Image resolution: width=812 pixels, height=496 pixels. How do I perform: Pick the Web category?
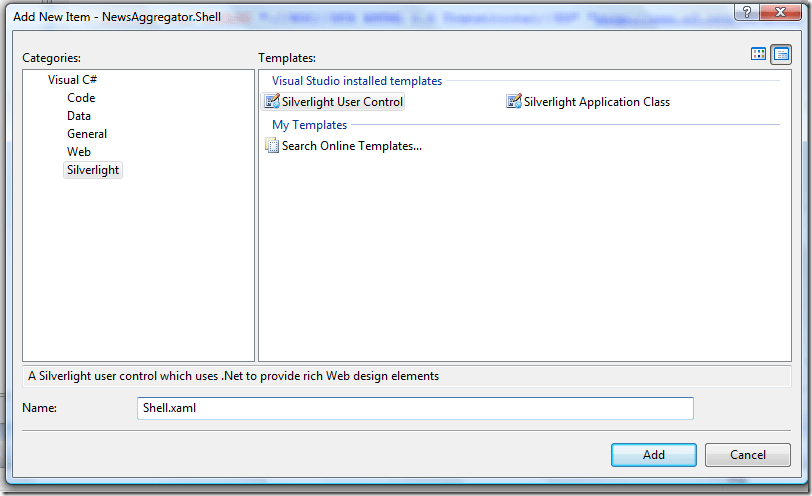[x=79, y=152]
